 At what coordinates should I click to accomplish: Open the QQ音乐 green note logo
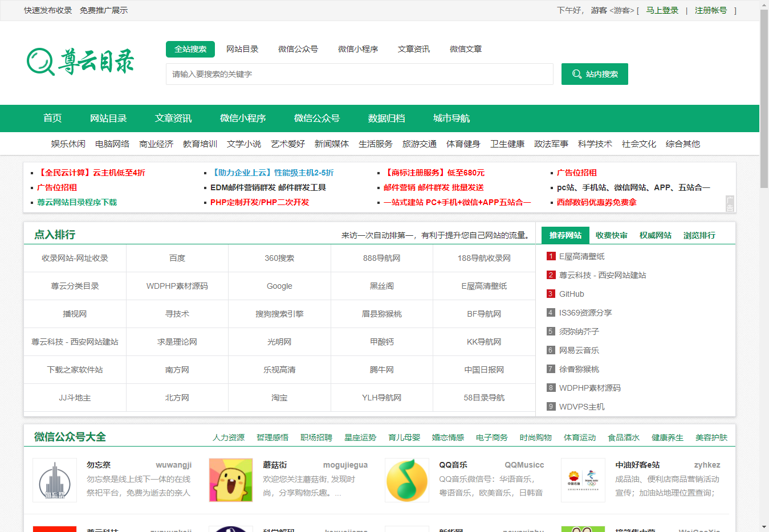407,480
